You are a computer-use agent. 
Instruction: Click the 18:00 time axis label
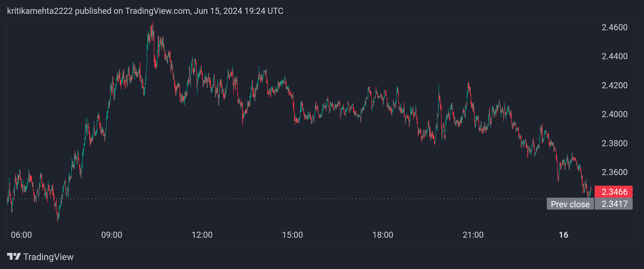pyautogui.click(x=383, y=235)
